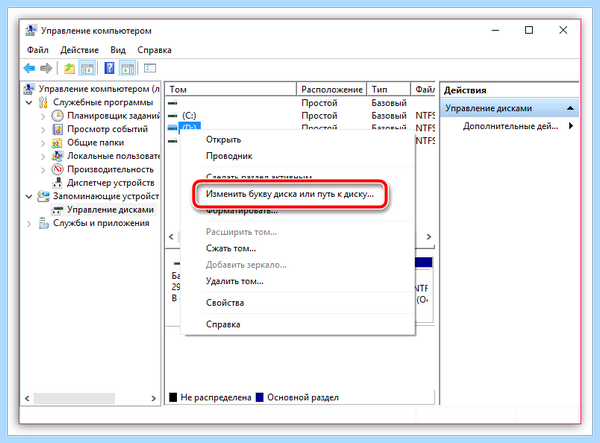Image resolution: width=600 pixels, height=443 pixels.
Task: Click the tree pane scroll-left arrow
Action: [27, 398]
